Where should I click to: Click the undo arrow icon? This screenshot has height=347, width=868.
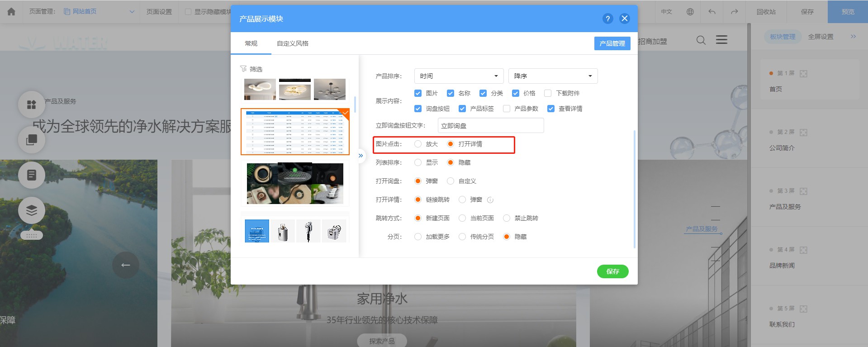point(712,11)
